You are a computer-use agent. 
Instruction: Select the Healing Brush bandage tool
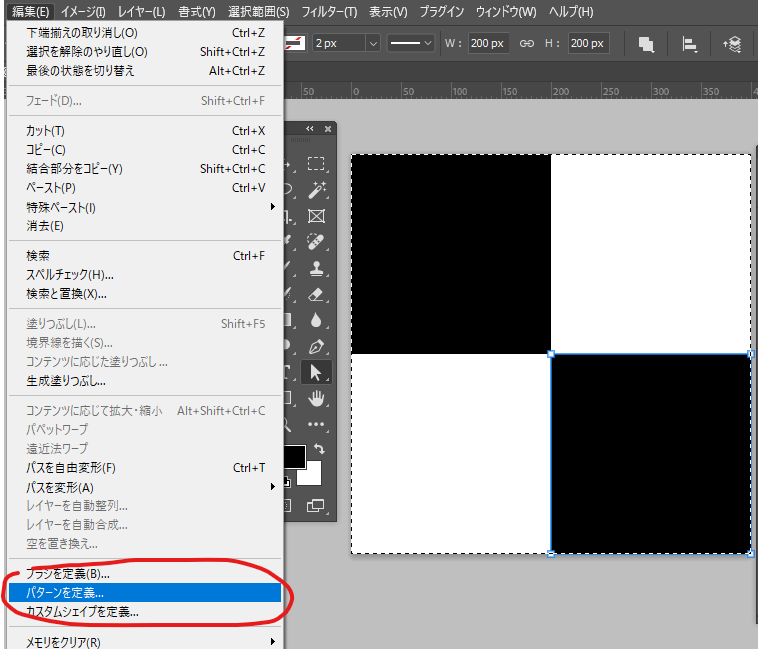click(x=317, y=242)
